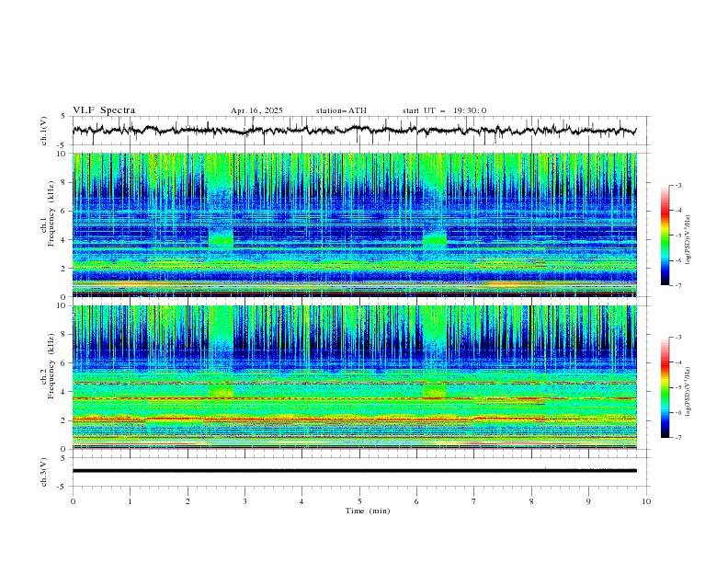Click the color scale bar beside ch.2 spectrogram
Image resolution: width=728 pixels, height=563 pixels.
coord(665,387)
